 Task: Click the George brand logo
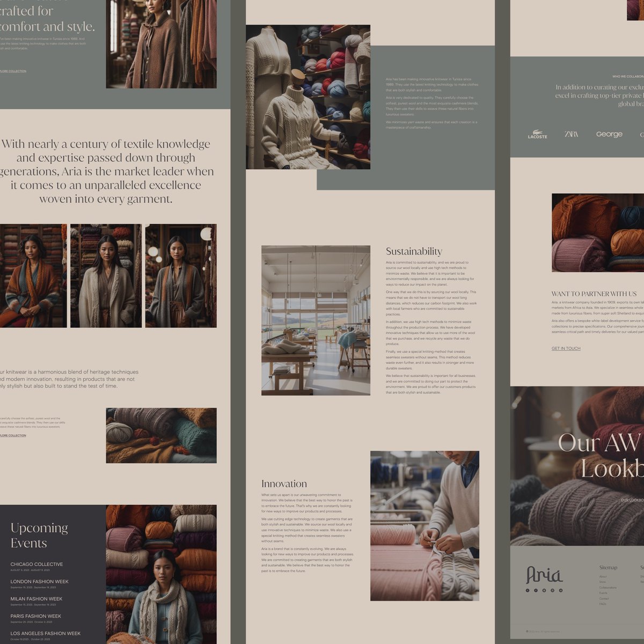click(609, 134)
